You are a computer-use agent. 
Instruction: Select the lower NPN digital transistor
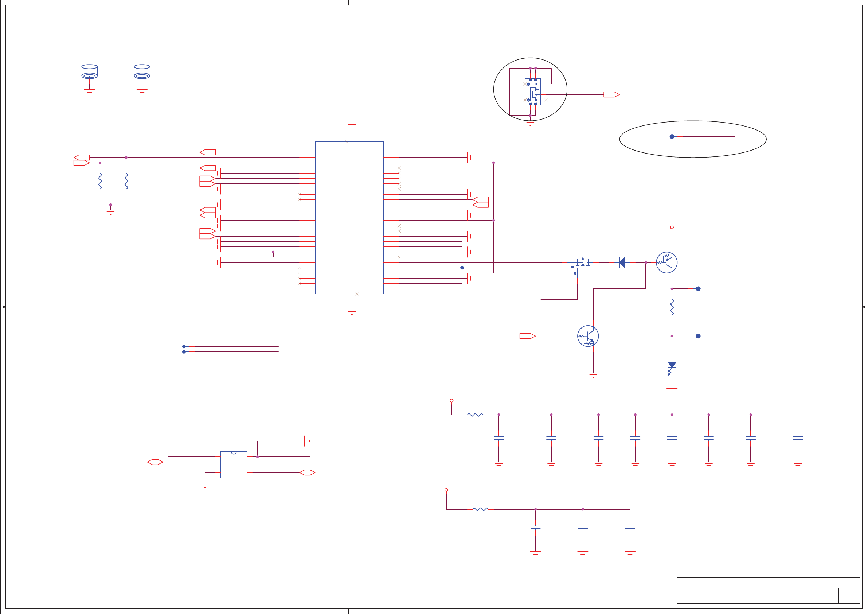tap(588, 336)
